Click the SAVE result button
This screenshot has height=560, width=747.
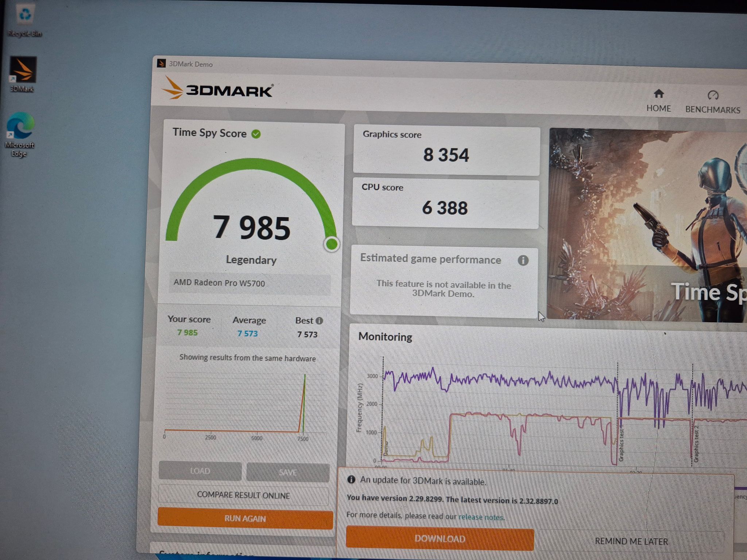(x=288, y=472)
